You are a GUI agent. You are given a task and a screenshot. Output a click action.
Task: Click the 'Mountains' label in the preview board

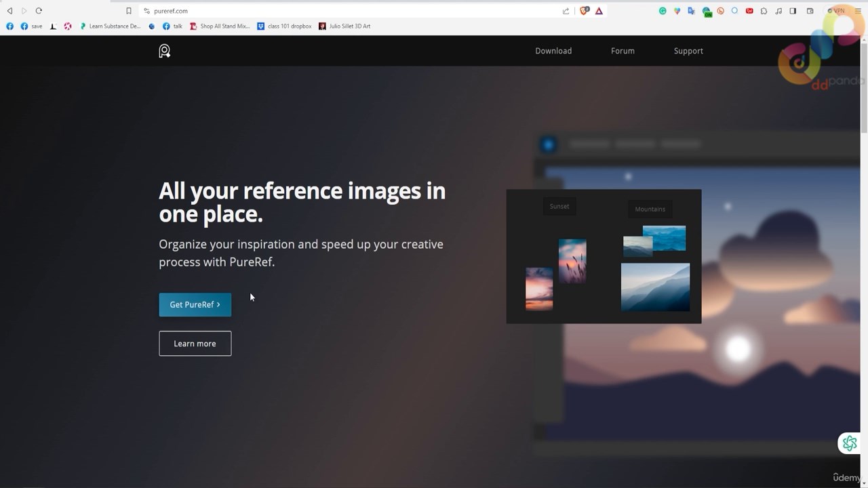point(650,209)
